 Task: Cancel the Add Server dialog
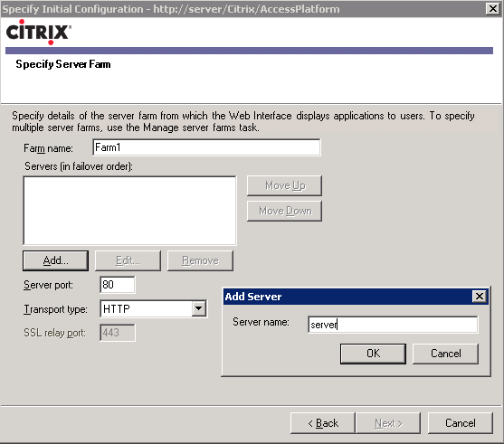click(445, 354)
